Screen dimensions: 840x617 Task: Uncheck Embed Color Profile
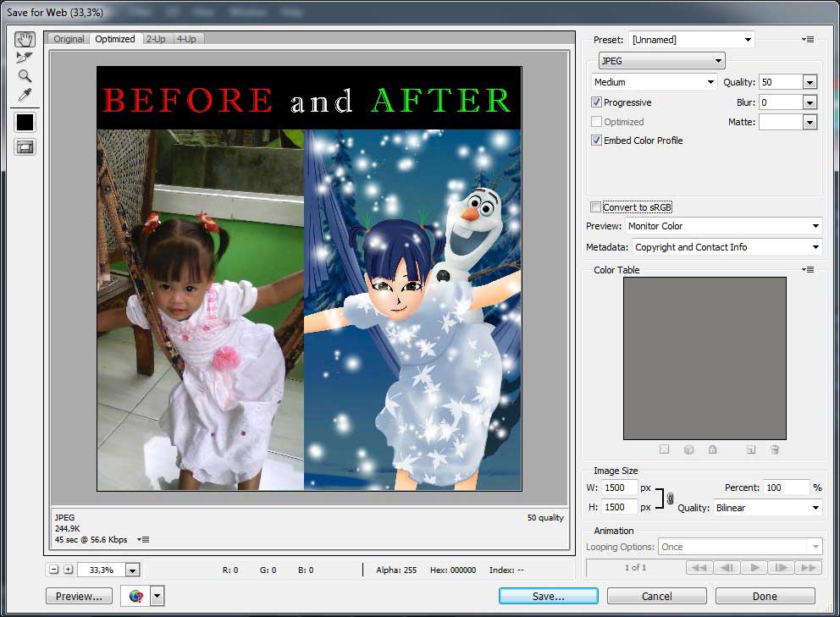pos(596,140)
